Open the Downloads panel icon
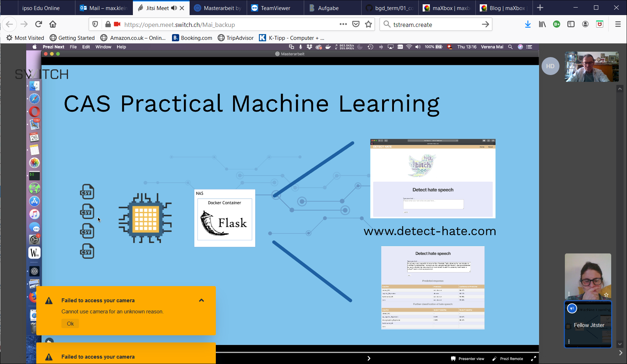This screenshot has height=364, width=627. (528, 24)
